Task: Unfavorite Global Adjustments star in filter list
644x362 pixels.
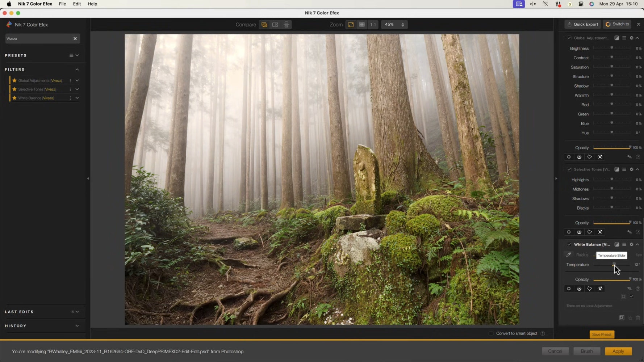Action: pyautogui.click(x=14, y=80)
